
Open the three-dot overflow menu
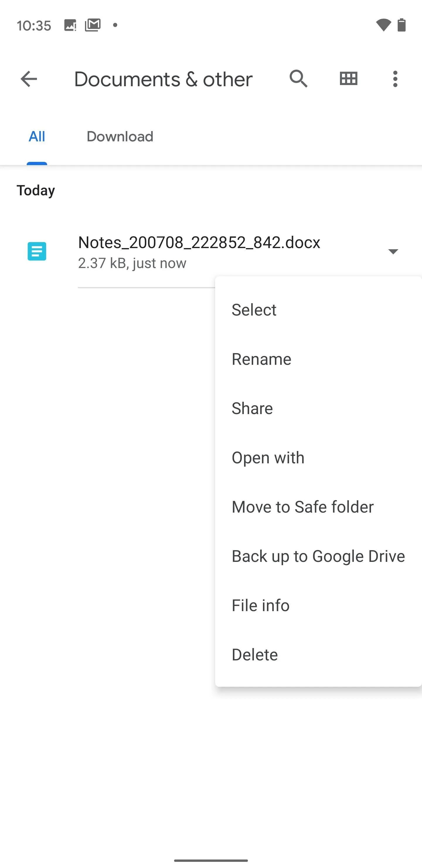395,79
